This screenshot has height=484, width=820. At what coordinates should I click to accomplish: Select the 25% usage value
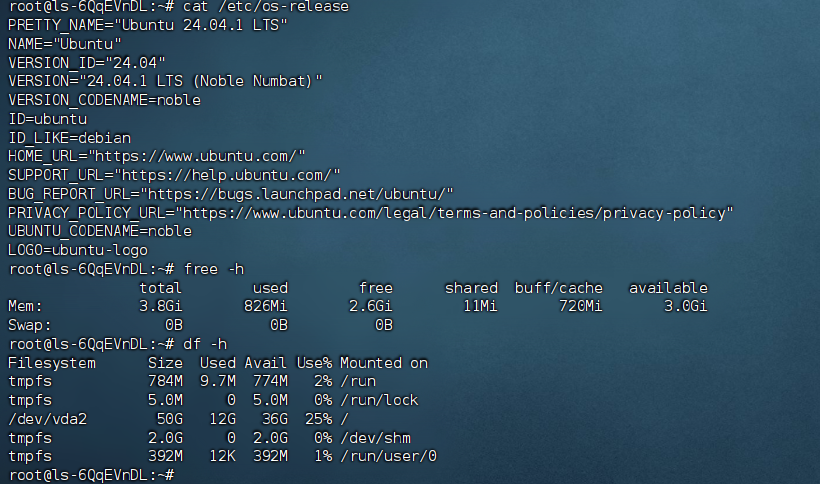click(x=318, y=419)
